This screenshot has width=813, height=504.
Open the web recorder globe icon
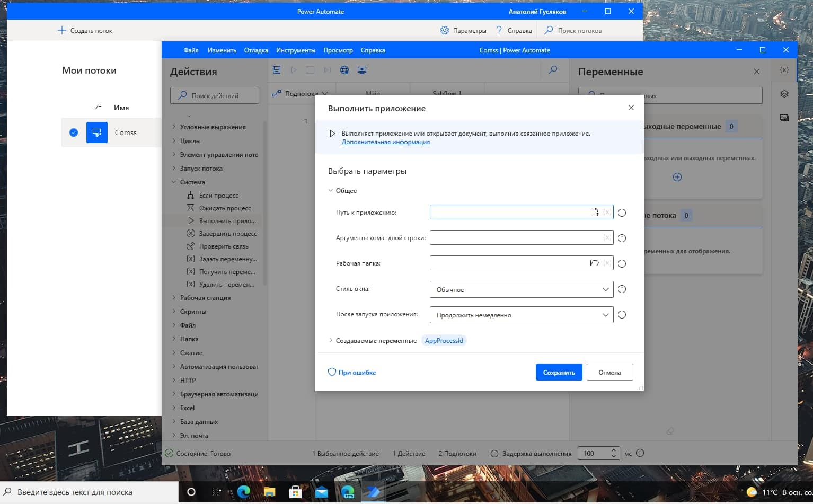pyautogui.click(x=344, y=70)
